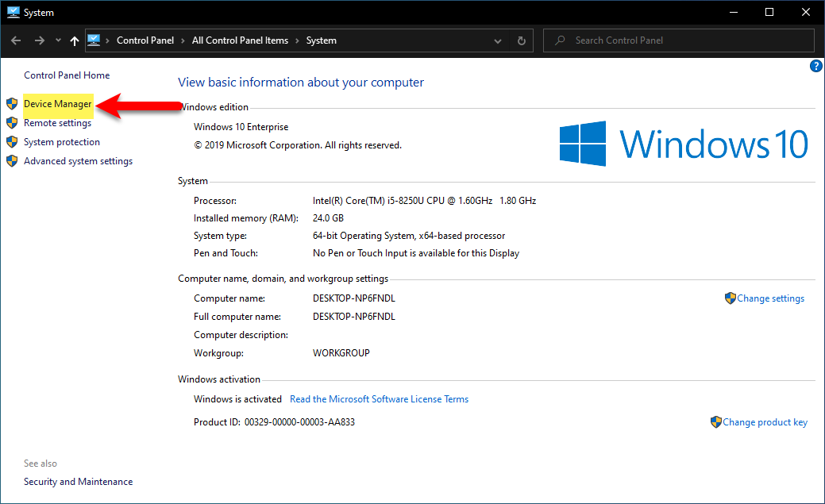
Task: Click Change settings for computer name
Action: pos(770,298)
